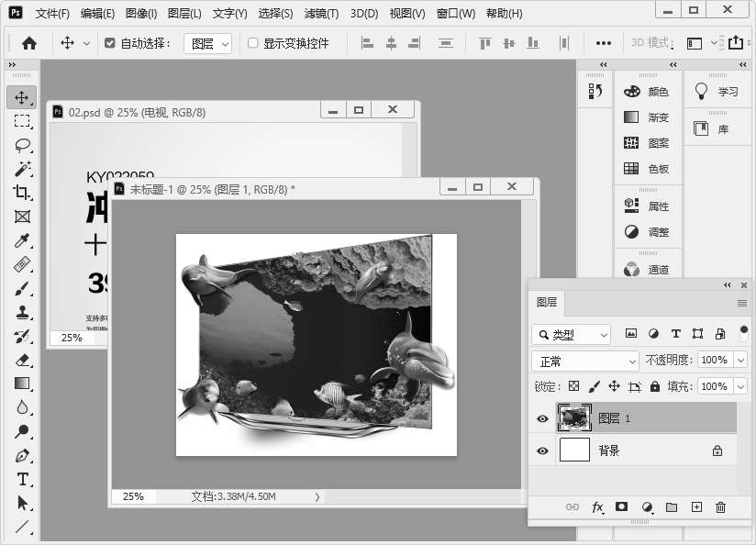The width and height of the screenshot is (756, 545).
Task: Expand the 不透明度 100% dropdown
Action: (x=740, y=361)
